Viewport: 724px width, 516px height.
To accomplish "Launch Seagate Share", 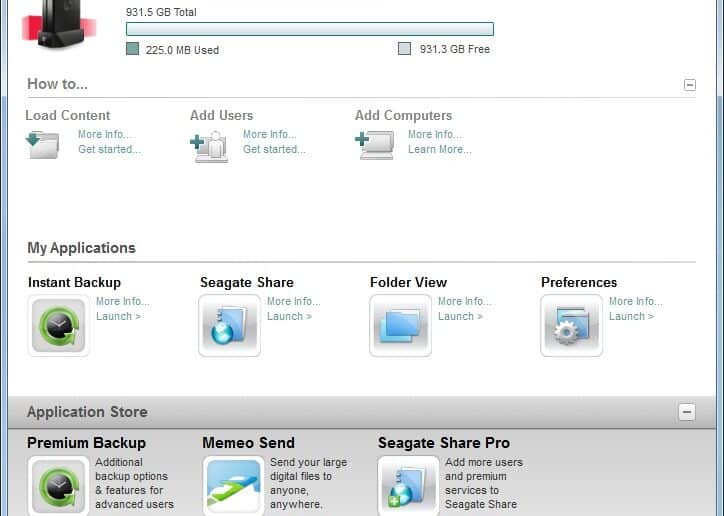I will 289,316.
